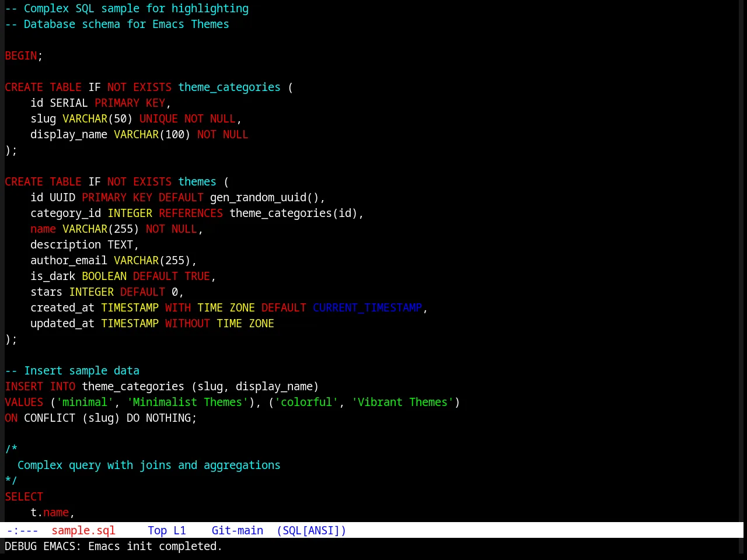747x560 pixels.
Task: Click the author_email column name
Action: click(x=69, y=260)
